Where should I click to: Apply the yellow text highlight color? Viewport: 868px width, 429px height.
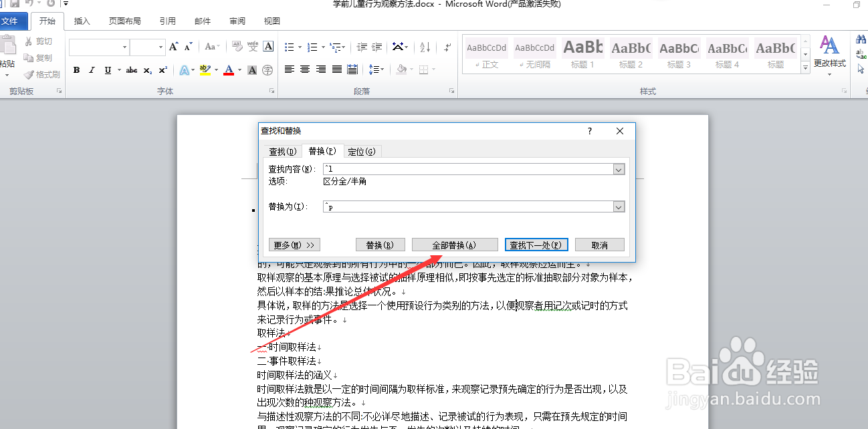(205, 70)
